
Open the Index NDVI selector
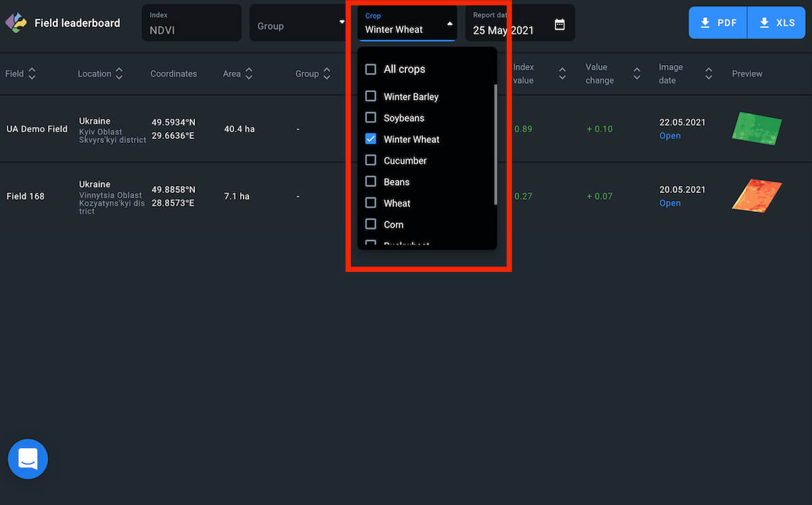(x=191, y=23)
